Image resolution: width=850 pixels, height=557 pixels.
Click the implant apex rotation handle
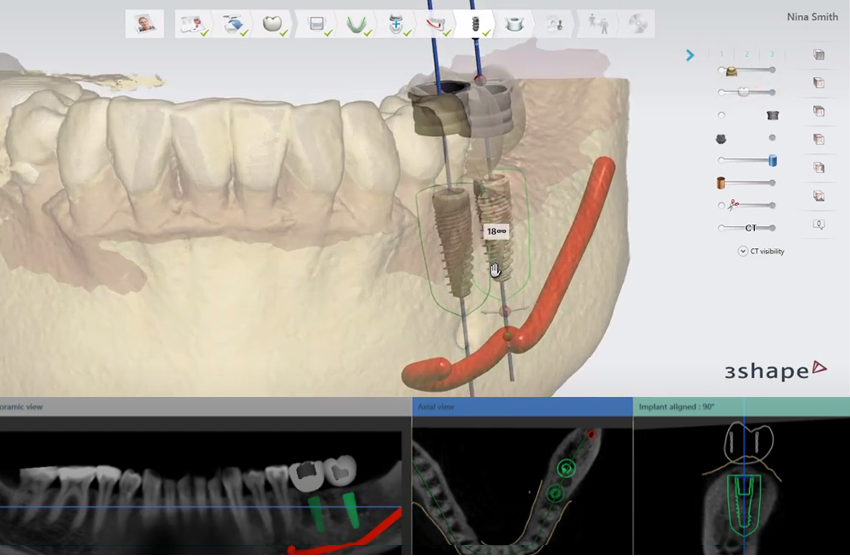tap(505, 311)
